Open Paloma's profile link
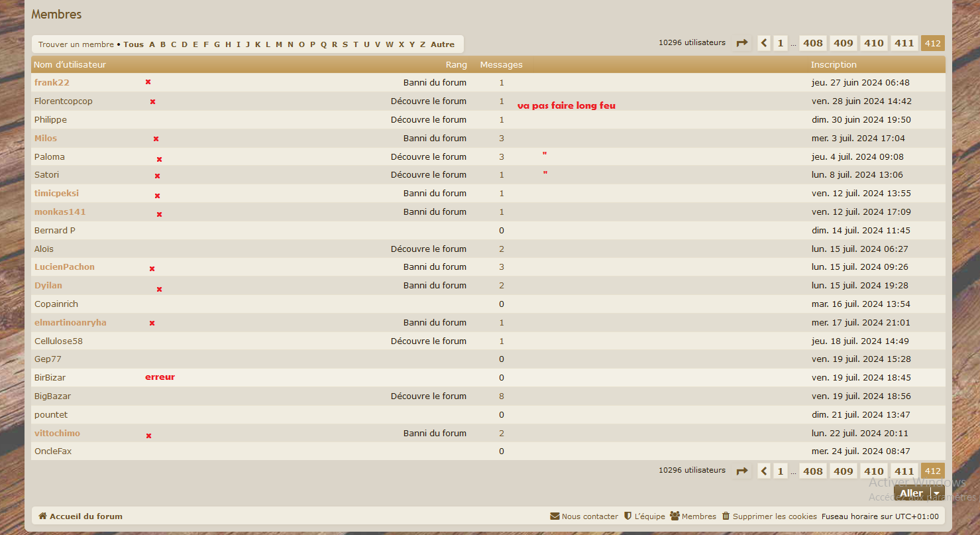 (x=50, y=157)
